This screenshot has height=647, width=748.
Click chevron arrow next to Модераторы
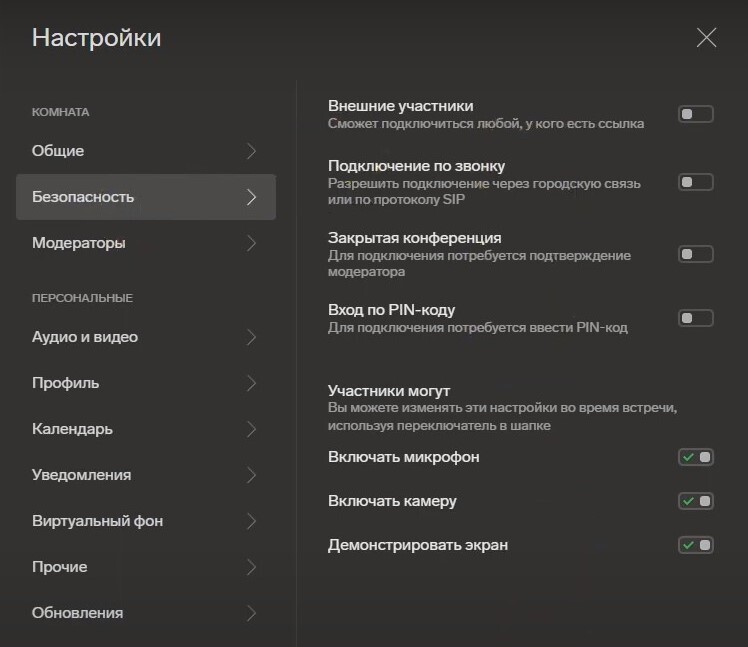click(x=251, y=243)
